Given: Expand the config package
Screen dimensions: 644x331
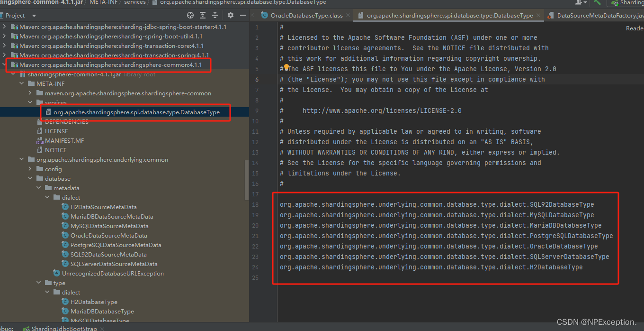Looking at the screenshot, I should (x=30, y=169).
